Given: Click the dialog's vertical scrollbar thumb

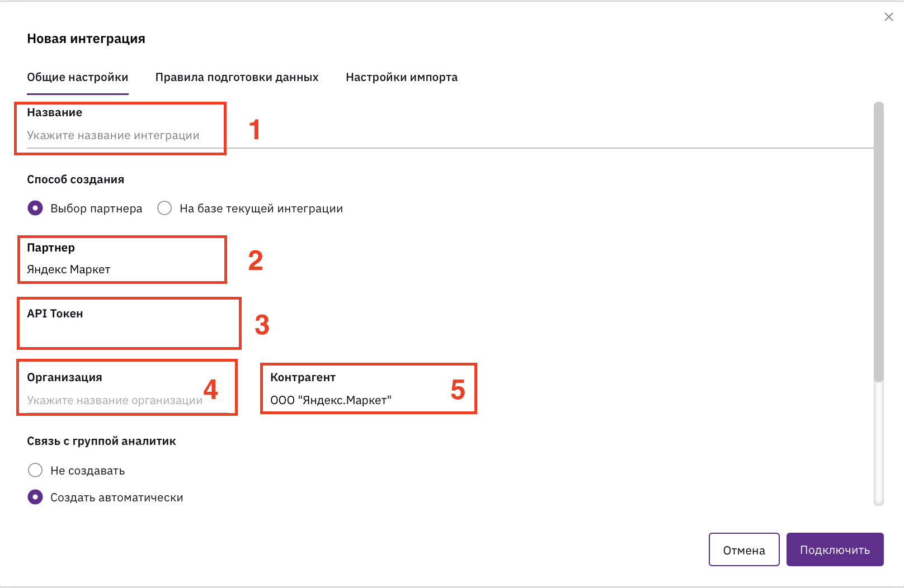Looking at the screenshot, I should [x=879, y=241].
